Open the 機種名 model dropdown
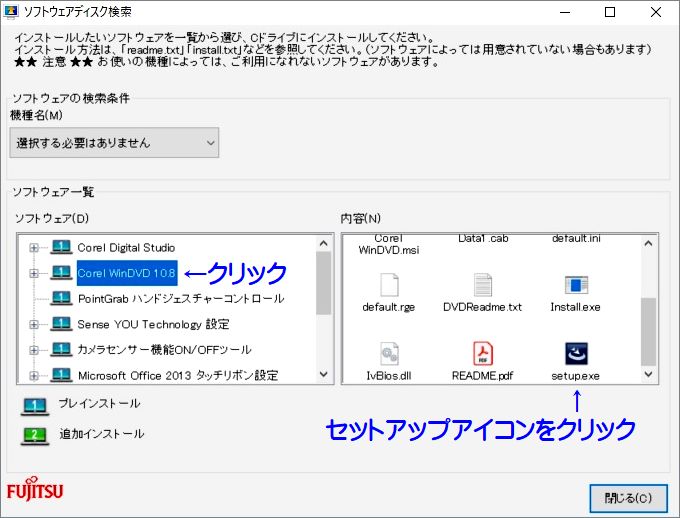680x518 pixels. pos(115,143)
